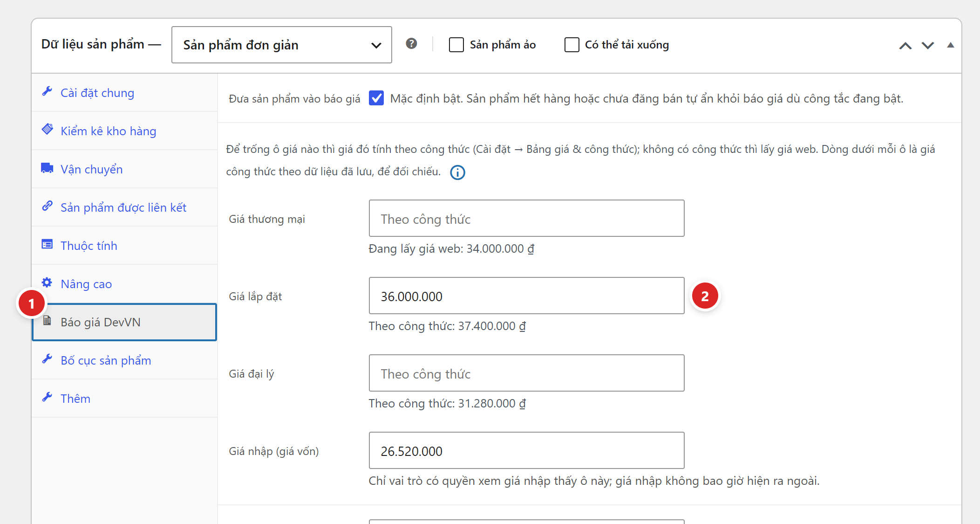Uncheck Đưa sản phẩm vào báo giá
Screen dimensions: 980x524
(376, 98)
